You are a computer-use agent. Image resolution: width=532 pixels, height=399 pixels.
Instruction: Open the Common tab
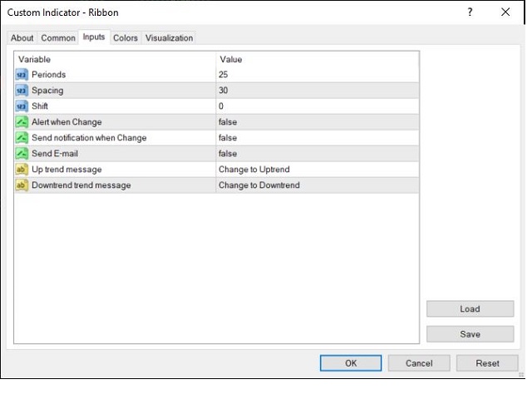[x=58, y=38]
